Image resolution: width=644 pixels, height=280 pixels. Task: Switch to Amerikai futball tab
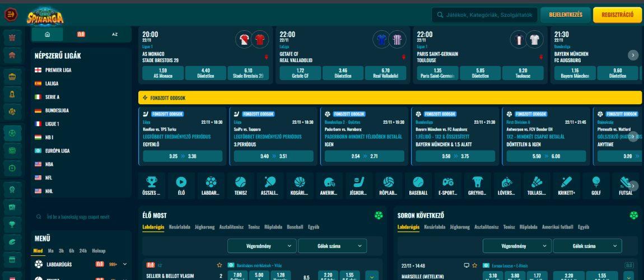pos(557,227)
